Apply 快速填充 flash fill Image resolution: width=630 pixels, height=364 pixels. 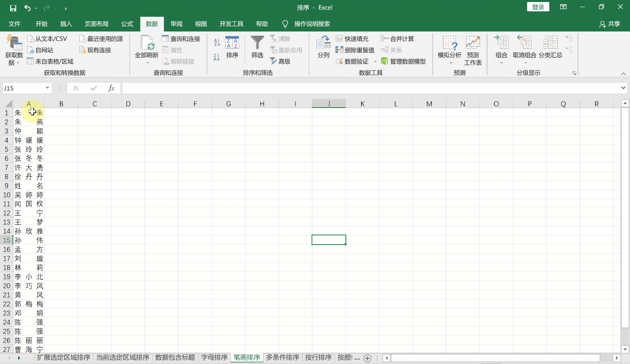click(353, 38)
